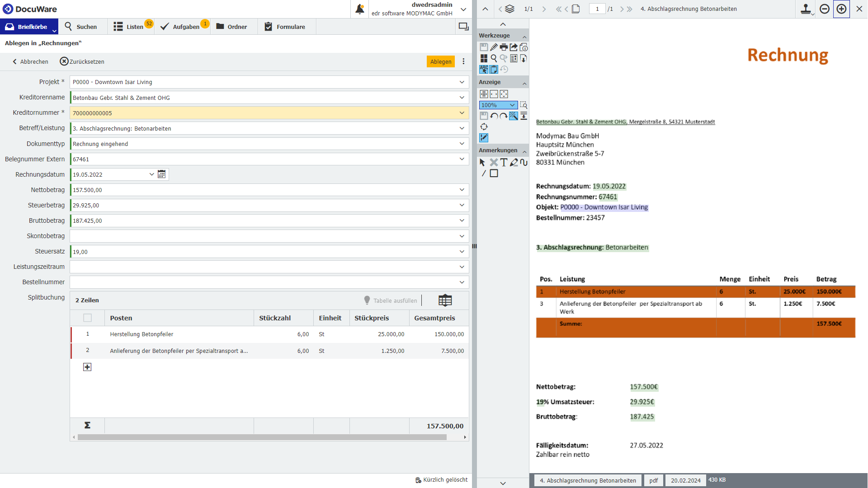The height and width of the screenshot is (488, 868).
Task: Click fit-to-width display icon under Anzeige
Action: (x=494, y=94)
